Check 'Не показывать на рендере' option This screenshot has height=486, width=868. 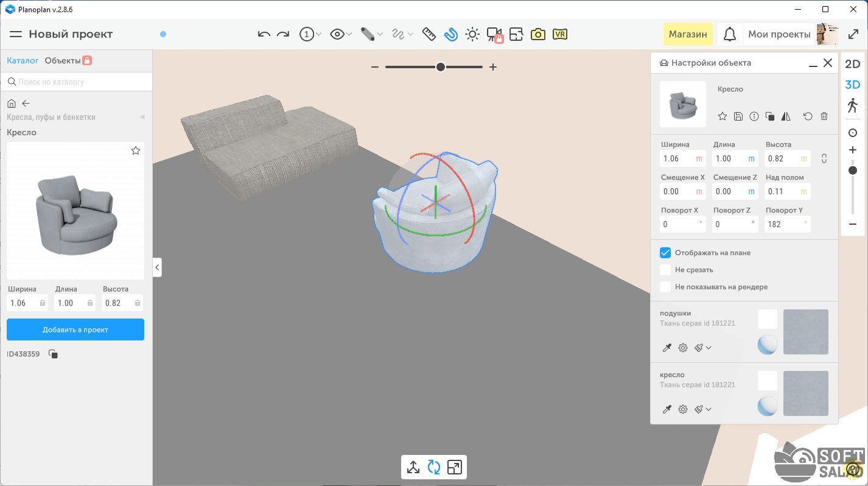pos(665,287)
